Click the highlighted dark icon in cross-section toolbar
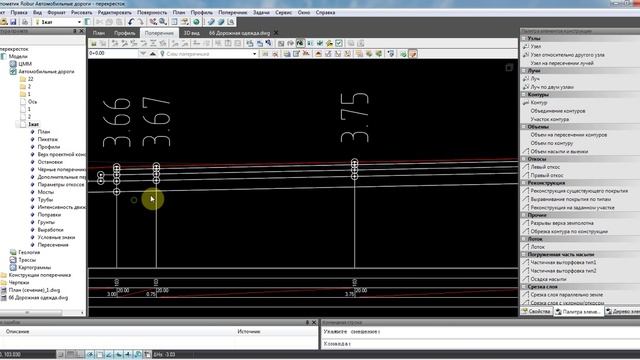640x360 pixels. [300, 43]
